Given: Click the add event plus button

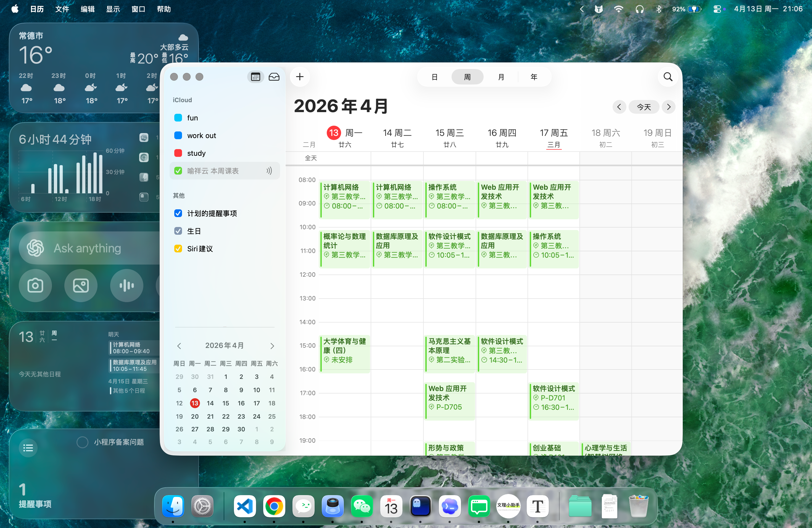Looking at the screenshot, I should (300, 77).
